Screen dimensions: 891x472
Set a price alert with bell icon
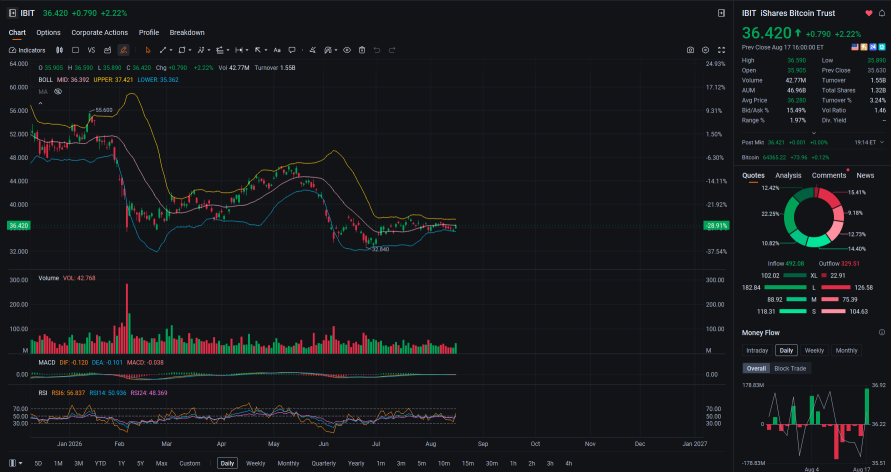(882, 13)
